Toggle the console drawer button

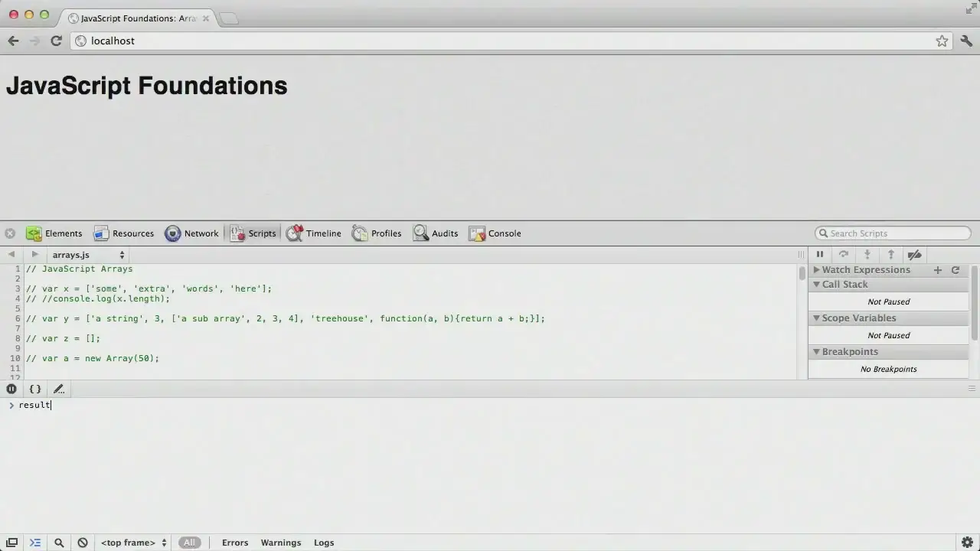35,543
